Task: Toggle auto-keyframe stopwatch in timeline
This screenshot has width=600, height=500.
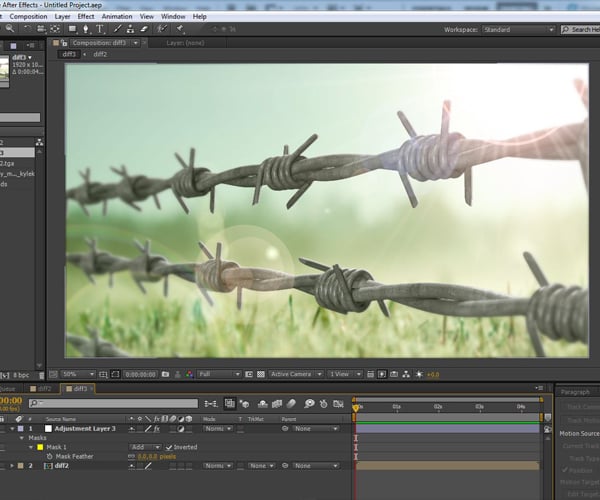Action: [324, 404]
